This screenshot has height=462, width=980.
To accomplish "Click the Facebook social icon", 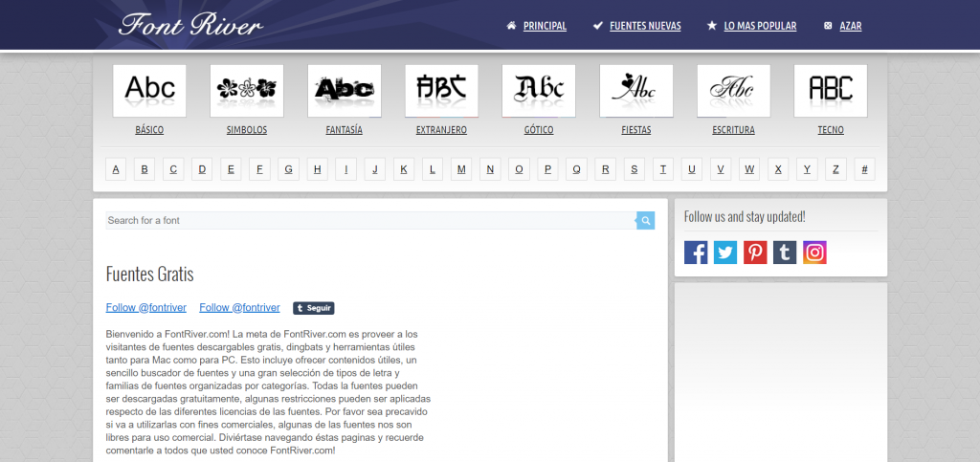I will coord(696,253).
